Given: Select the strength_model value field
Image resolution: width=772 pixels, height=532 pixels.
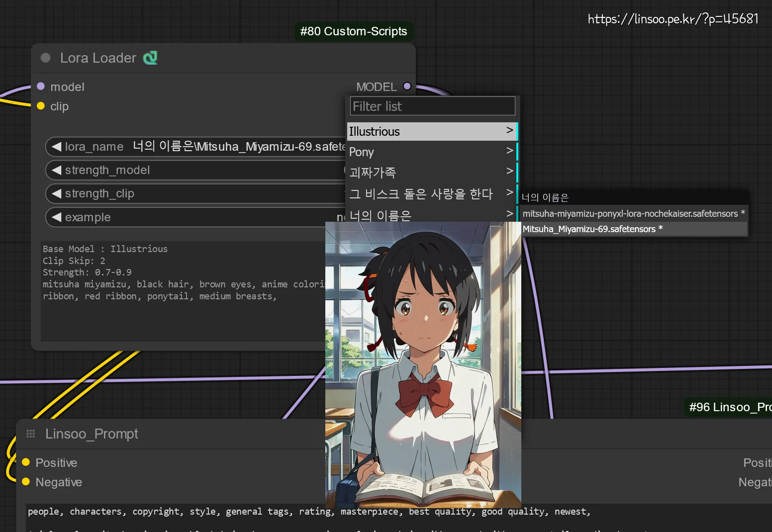Looking at the screenshot, I should tap(195, 170).
